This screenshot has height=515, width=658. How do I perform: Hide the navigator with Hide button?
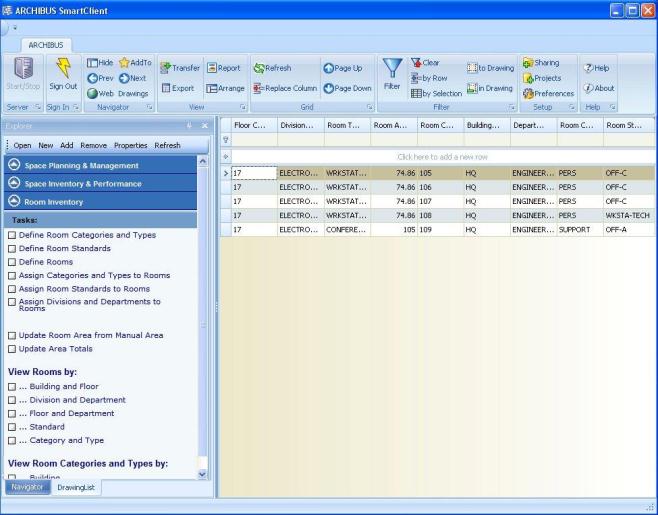tap(100, 63)
